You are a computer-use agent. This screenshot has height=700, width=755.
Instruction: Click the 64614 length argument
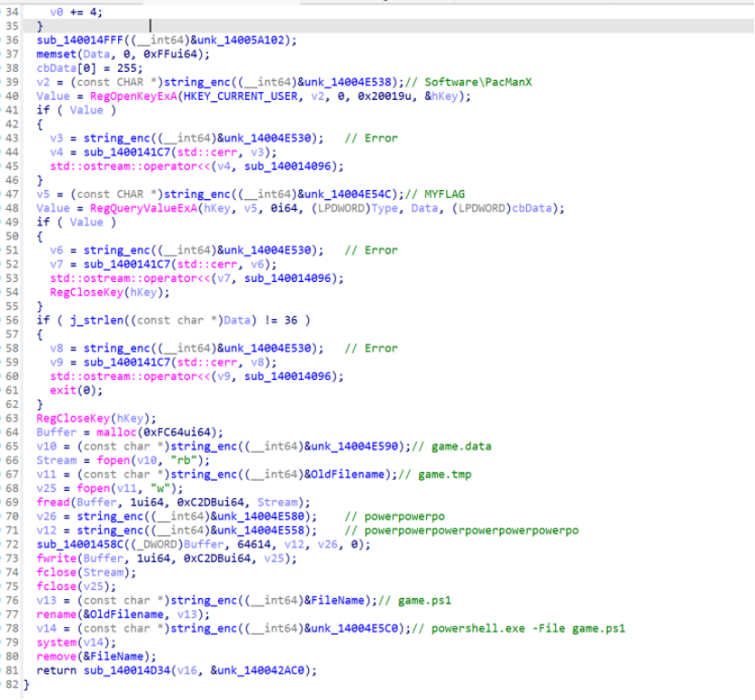point(254,544)
